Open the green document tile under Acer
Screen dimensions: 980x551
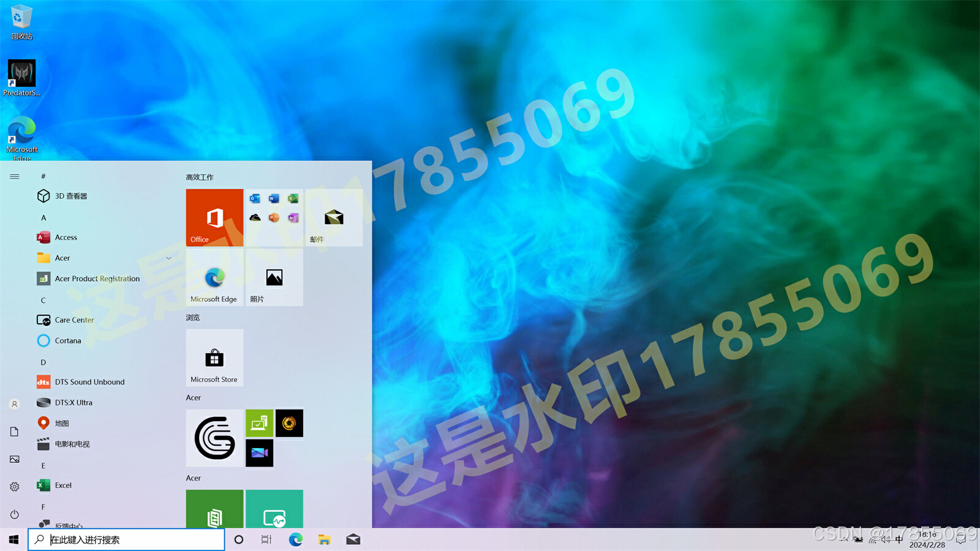[214, 509]
